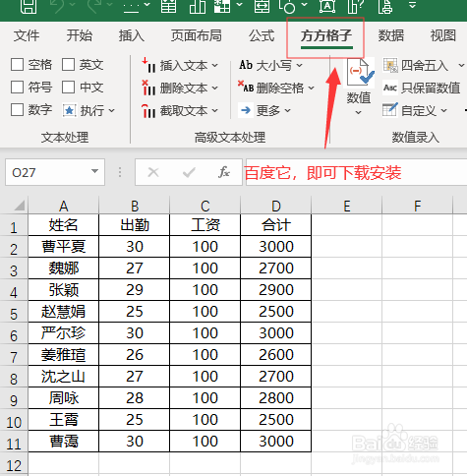Image resolution: width=467 pixels, height=476 pixels.
Task: Open the 更多 dropdown menu
Action: pyautogui.click(x=287, y=111)
